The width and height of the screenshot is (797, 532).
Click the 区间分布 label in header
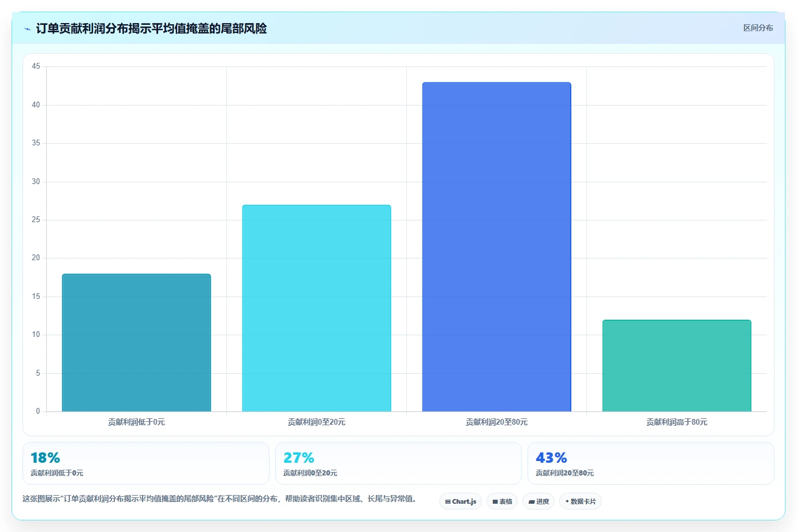click(758, 28)
